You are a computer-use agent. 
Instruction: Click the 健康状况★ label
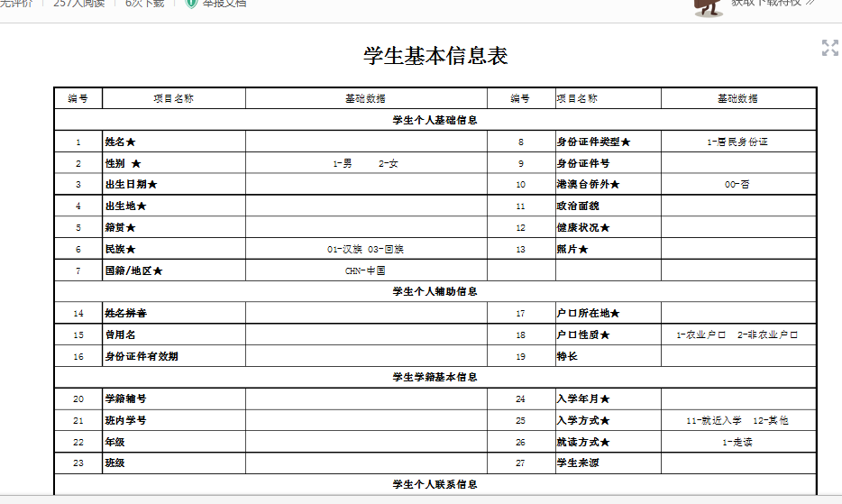tap(582, 227)
